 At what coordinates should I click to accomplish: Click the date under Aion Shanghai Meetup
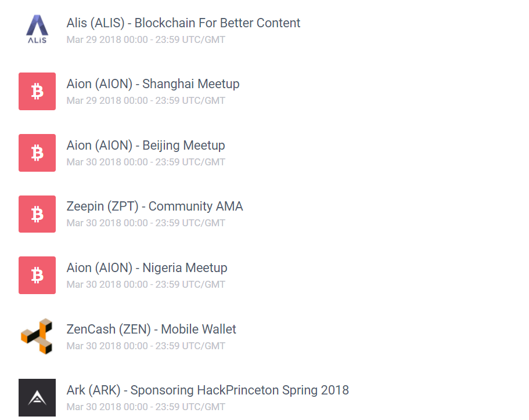click(146, 101)
